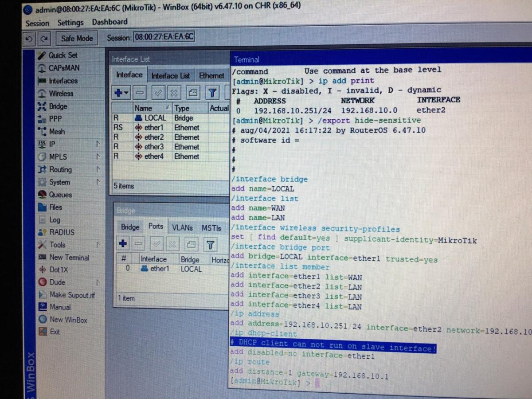
Task: Click enable checkmark in Interface List toolbar
Action: 158,93
